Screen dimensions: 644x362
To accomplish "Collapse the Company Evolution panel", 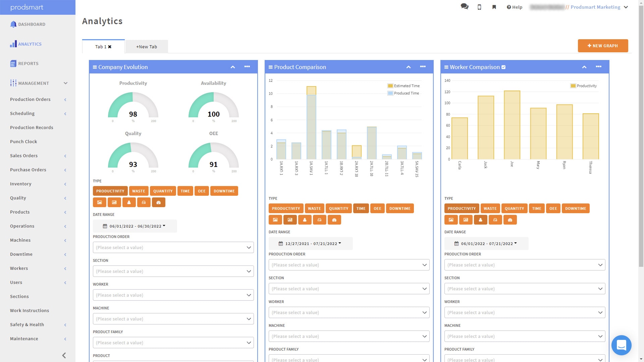I will point(233,67).
